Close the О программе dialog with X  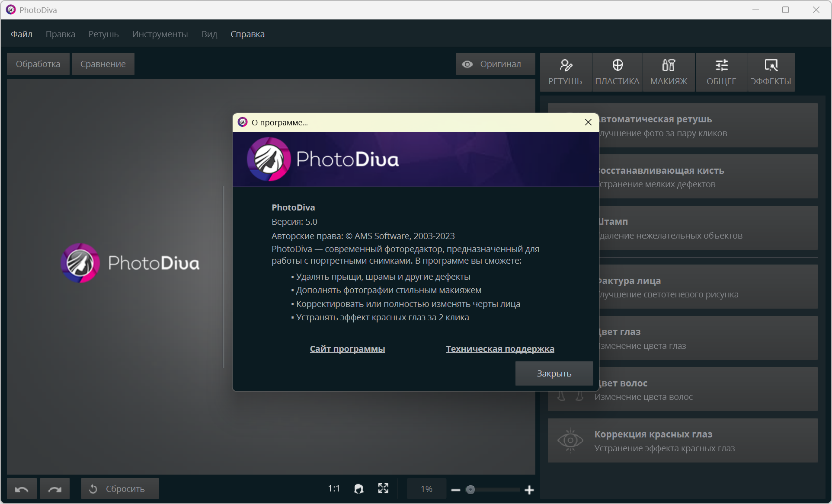point(588,122)
